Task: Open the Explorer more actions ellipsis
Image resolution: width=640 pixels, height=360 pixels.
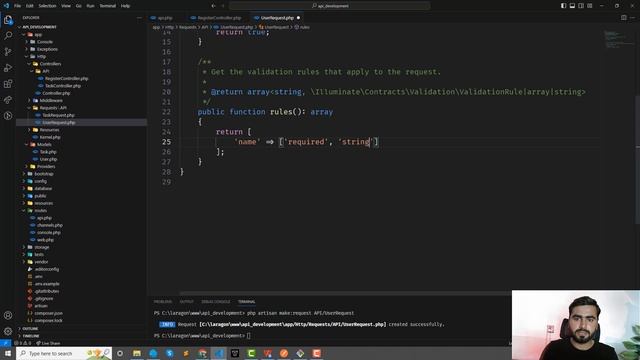Action: coord(139,18)
